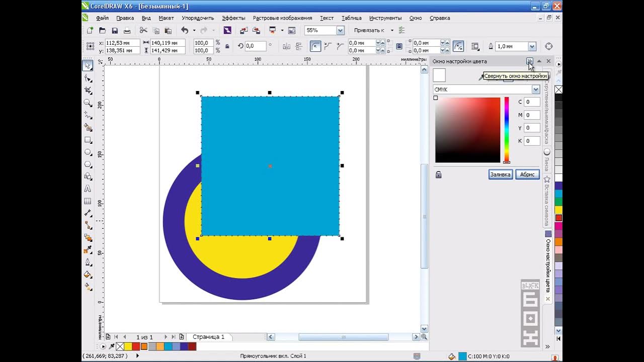Click the Import icon in toolbar

(244, 30)
